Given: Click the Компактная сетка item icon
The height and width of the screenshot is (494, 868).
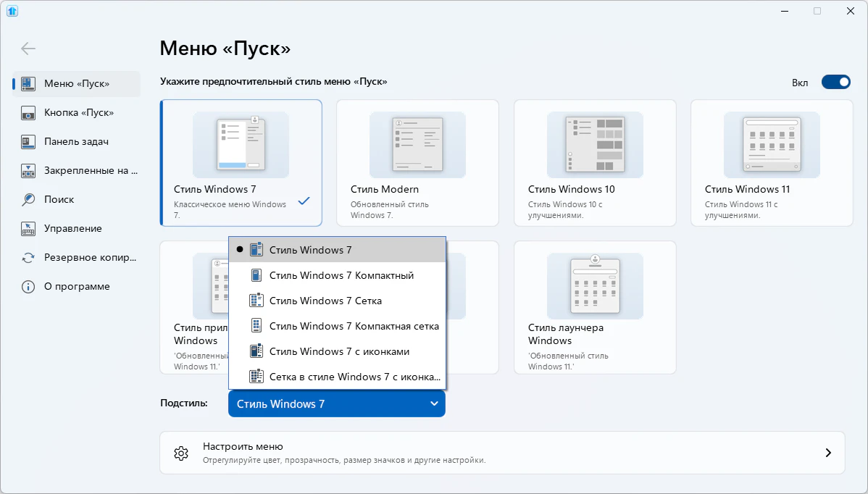Looking at the screenshot, I should [256, 326].
